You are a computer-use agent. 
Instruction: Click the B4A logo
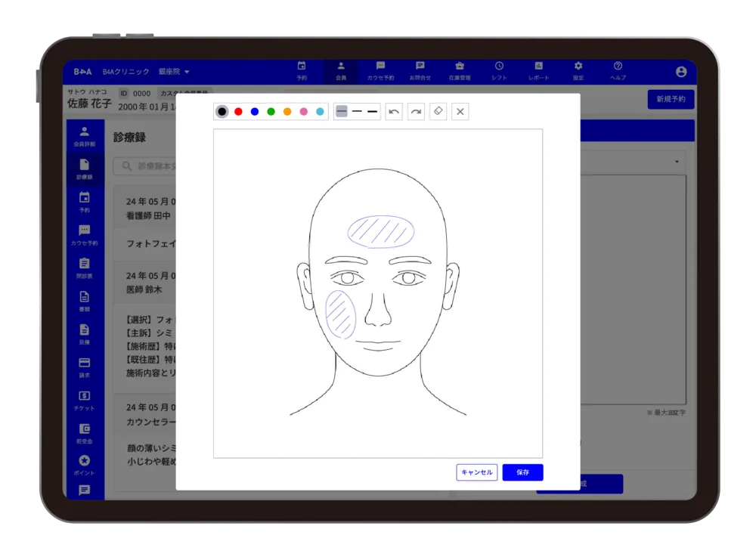point(82,72)
